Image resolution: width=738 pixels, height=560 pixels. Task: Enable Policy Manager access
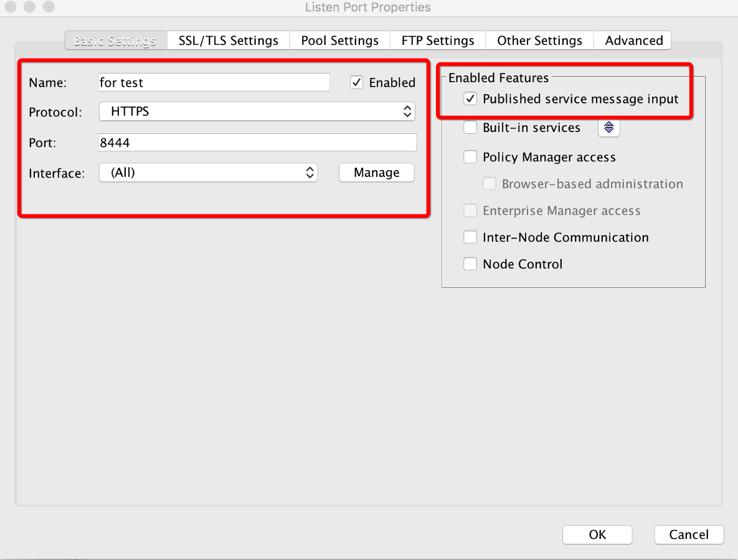[x=470, y=156]
